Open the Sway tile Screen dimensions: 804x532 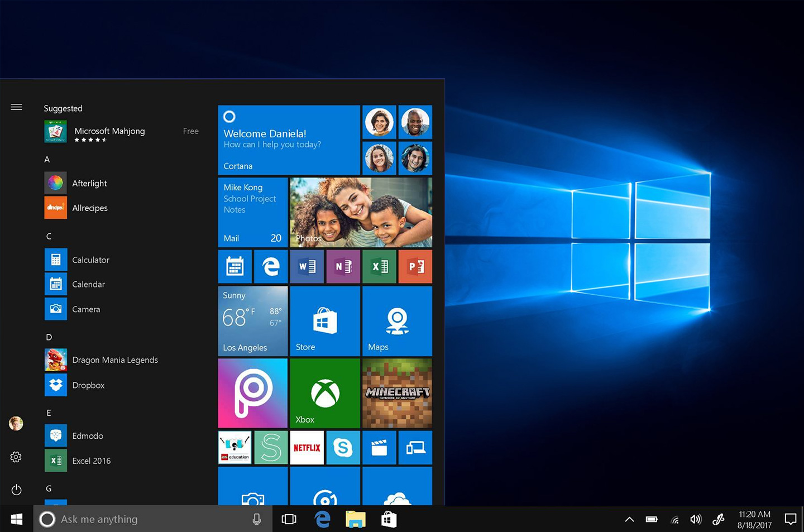click(x=271, y=447)
